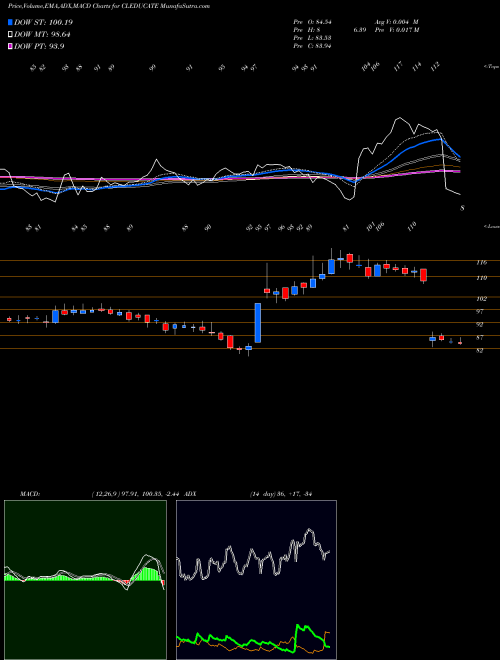Click the 116 price axis label
Screen dimensions: 500x660
click(481, 263)
